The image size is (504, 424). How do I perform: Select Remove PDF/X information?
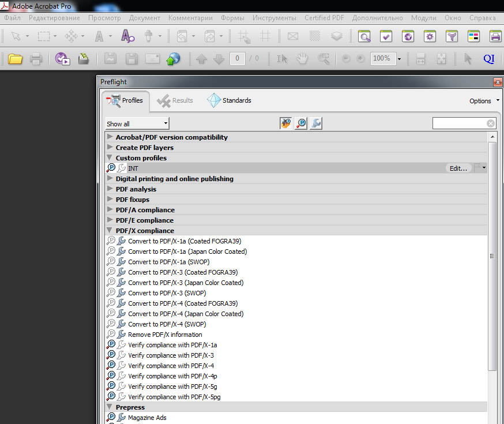click(296, 335)
